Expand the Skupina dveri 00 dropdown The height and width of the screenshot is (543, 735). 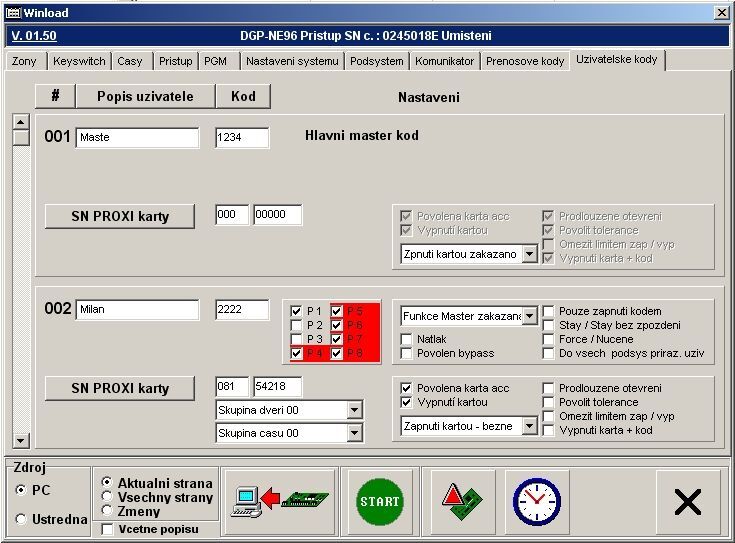[x=354, y=410]
